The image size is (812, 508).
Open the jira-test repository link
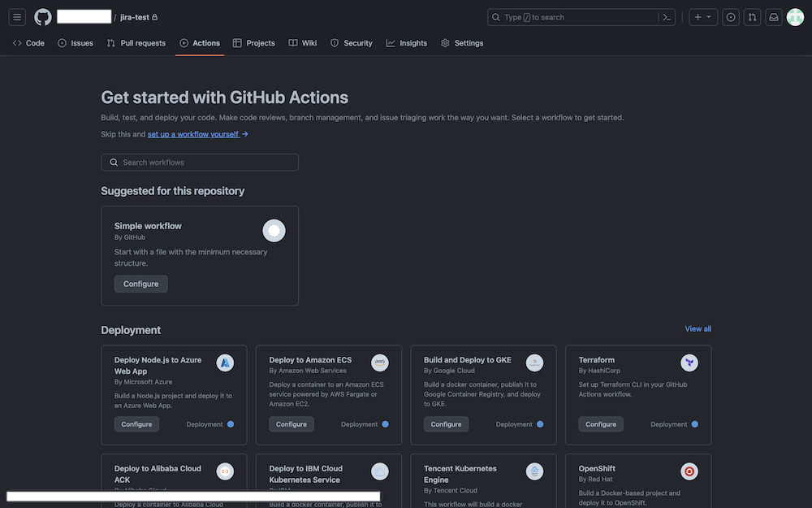click(x=135, y=17)
